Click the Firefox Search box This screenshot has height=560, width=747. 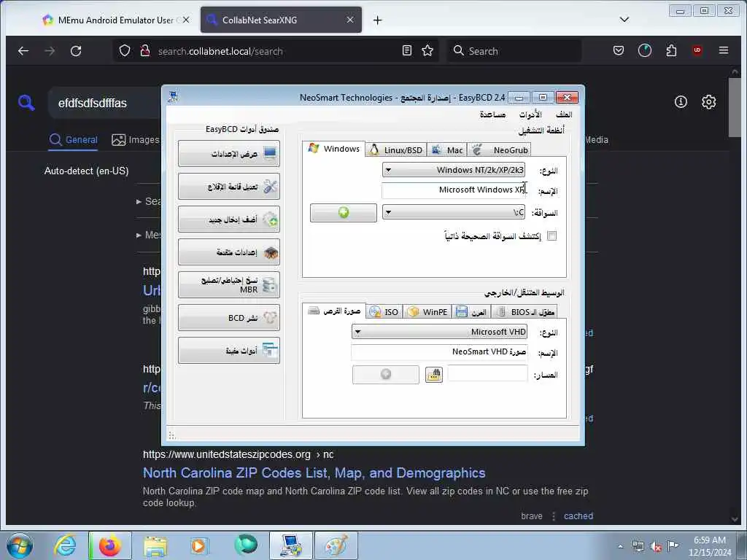(514, 50)
